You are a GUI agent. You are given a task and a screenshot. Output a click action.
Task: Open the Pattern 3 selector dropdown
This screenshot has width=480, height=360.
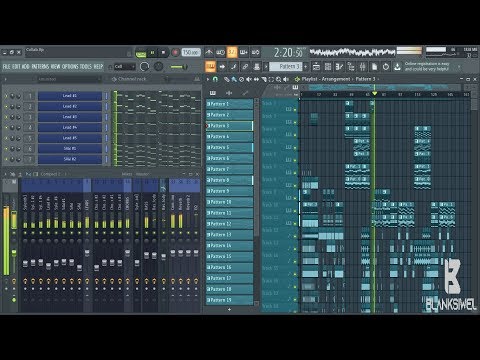(x=286, y=67)
